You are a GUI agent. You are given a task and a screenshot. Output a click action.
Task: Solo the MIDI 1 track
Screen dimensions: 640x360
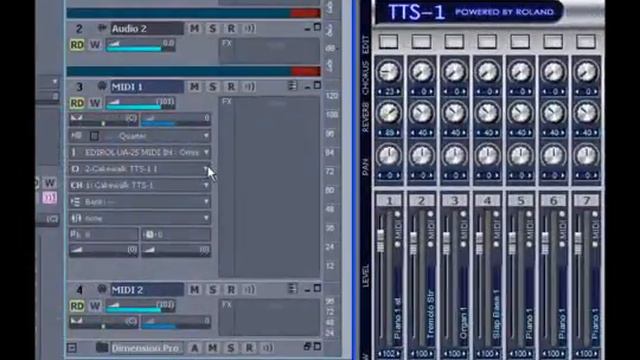(x=212, y=87)
